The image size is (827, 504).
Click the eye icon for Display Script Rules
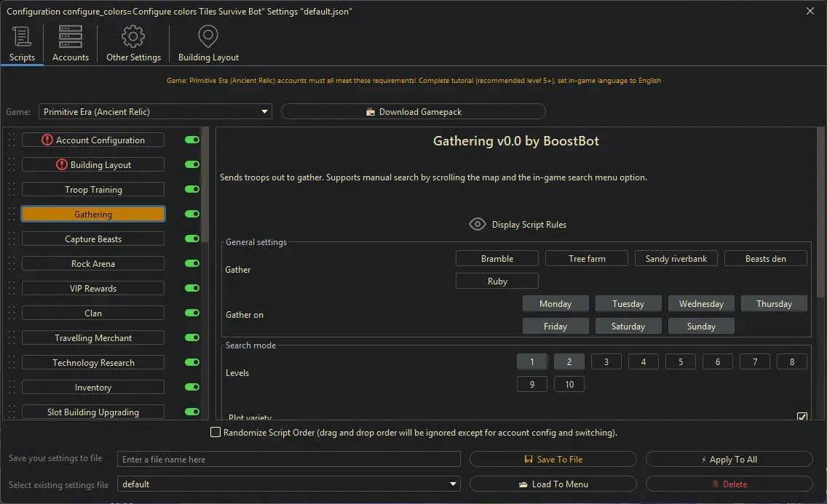tap(477, 225)
